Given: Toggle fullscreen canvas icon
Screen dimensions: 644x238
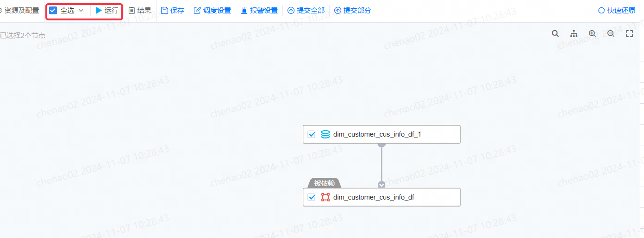Looking at the screenshot, I should tap(629, 34).
